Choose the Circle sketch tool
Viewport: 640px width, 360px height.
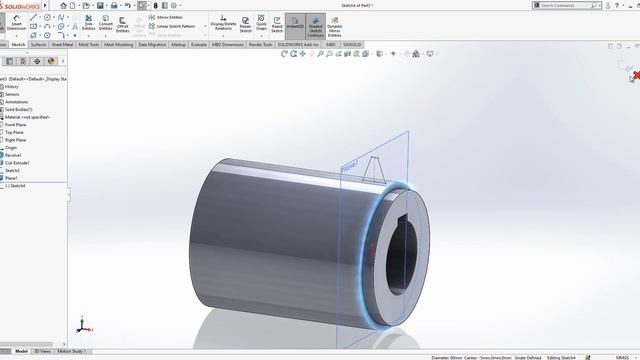(47, 17)
